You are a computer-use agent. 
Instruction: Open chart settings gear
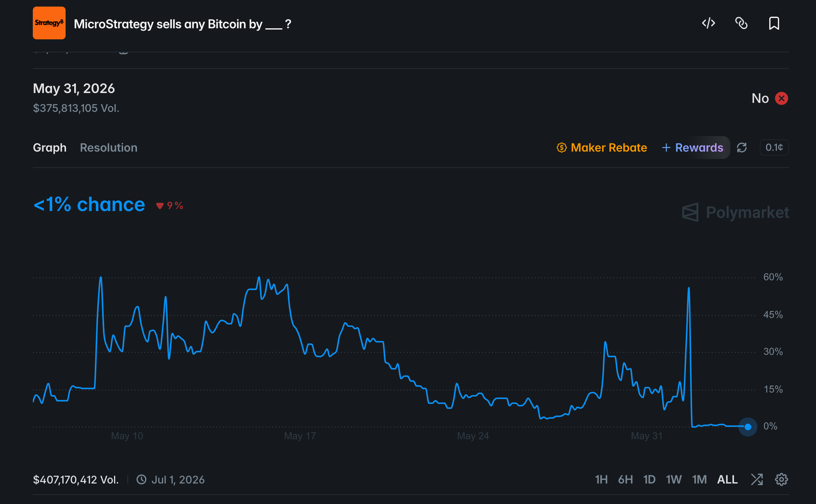pyautogui.click(x=781, y=480)
